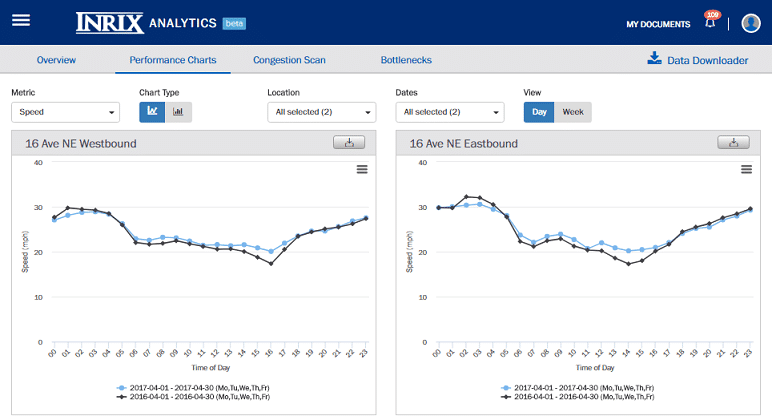The width and height of the screenshot is (772, 420).
Task: Click the notifications bell icon
Action: click(711, 23)
